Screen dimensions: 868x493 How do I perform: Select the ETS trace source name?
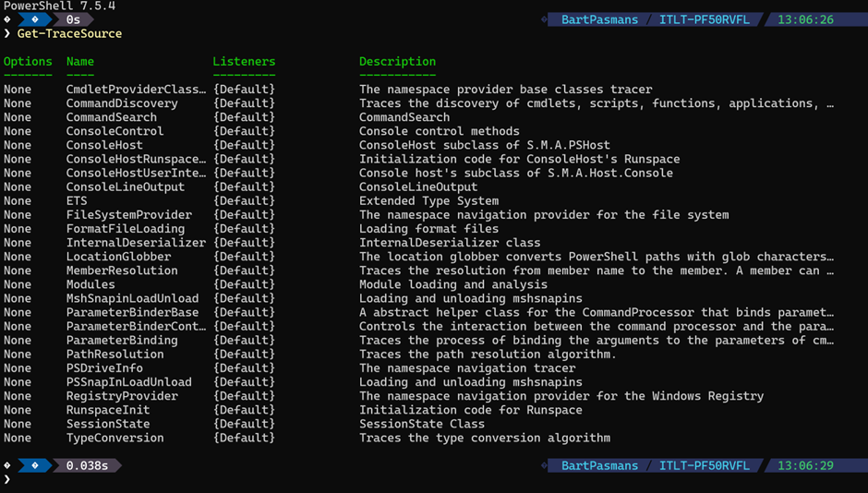pyautogui.click(x=77, y=200)
